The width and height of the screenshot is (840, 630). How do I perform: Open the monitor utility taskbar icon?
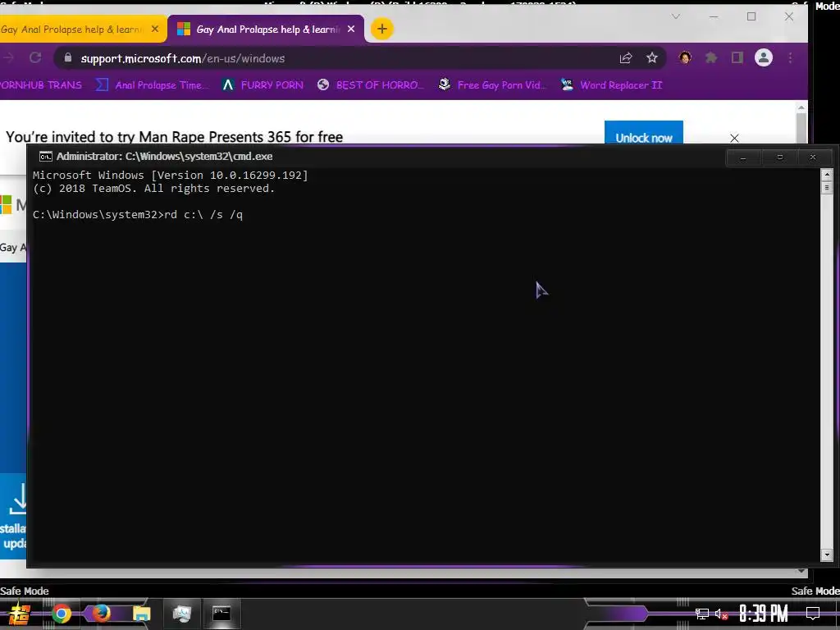pos(181,614)
